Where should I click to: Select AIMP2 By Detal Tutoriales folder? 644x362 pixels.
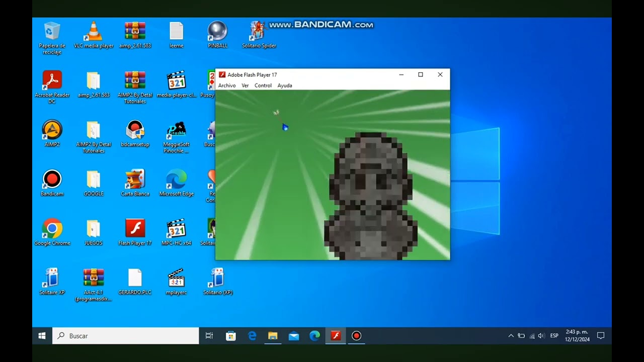(x=94, y=136)
